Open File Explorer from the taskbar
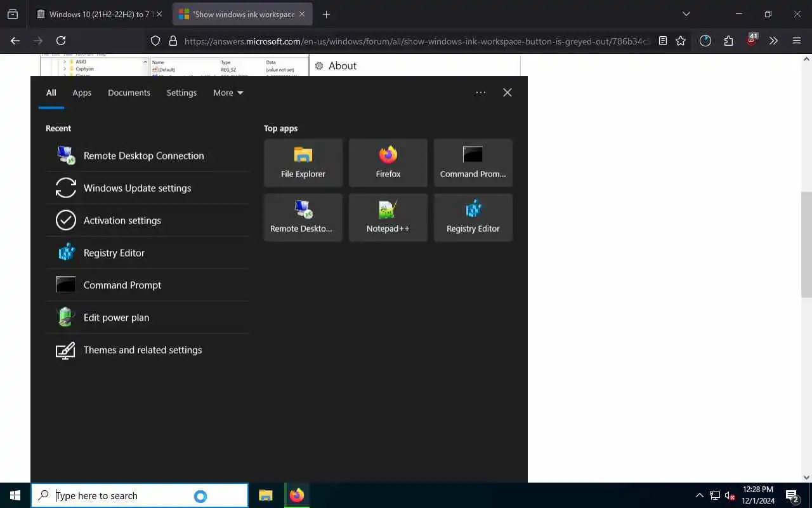 (266, 495)
